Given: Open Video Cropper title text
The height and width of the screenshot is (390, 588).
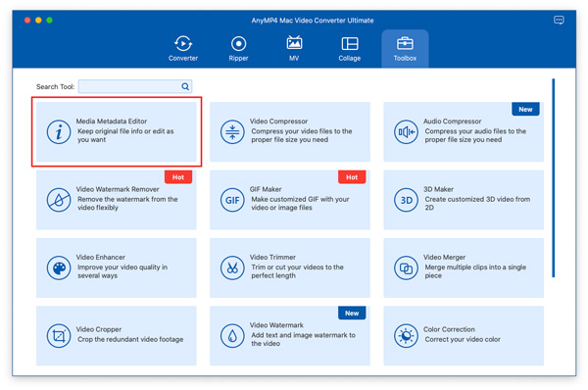Looking at the screenshot, I should (99, 329).
